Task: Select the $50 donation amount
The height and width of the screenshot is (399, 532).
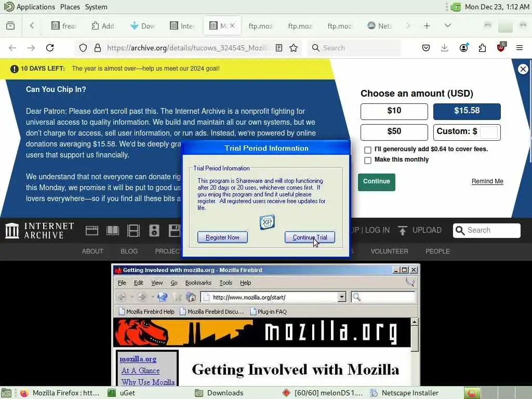Action: [x=394, y=132]
